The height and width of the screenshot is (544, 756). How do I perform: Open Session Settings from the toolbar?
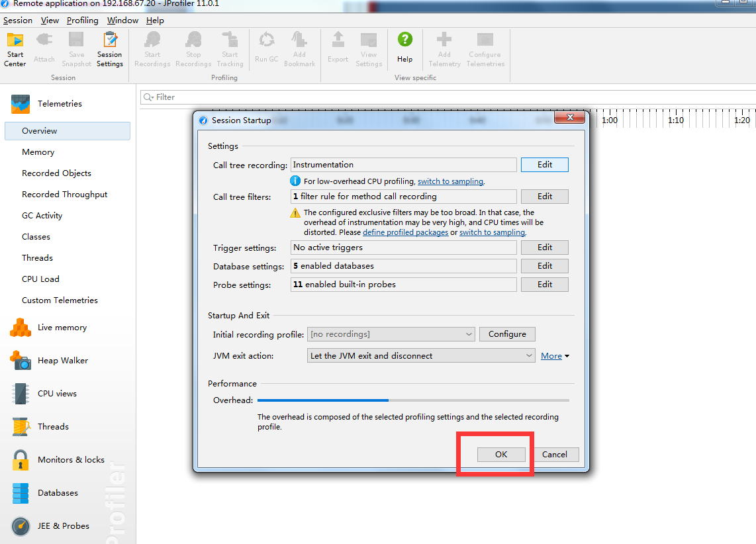pos(109,49)
